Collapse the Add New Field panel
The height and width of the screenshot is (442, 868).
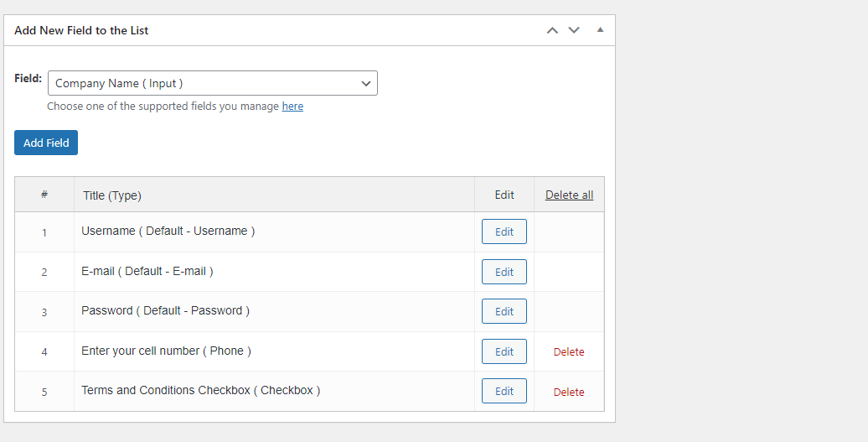pos(600,30)
